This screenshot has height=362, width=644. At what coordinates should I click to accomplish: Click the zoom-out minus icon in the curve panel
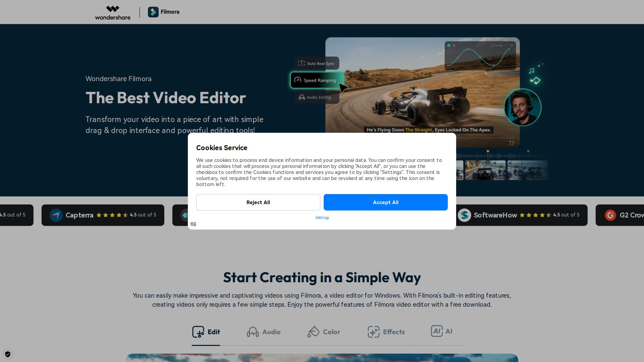[492, 46]
